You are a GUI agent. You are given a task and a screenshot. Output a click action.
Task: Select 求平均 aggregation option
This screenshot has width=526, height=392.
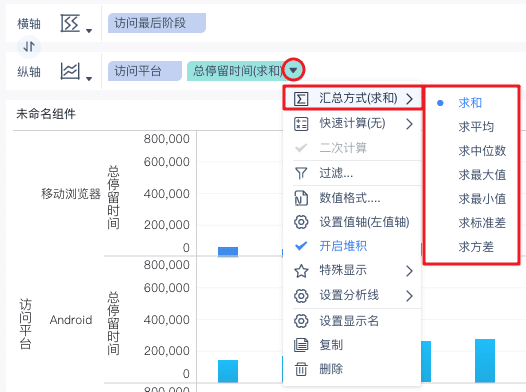pos(476,127)
